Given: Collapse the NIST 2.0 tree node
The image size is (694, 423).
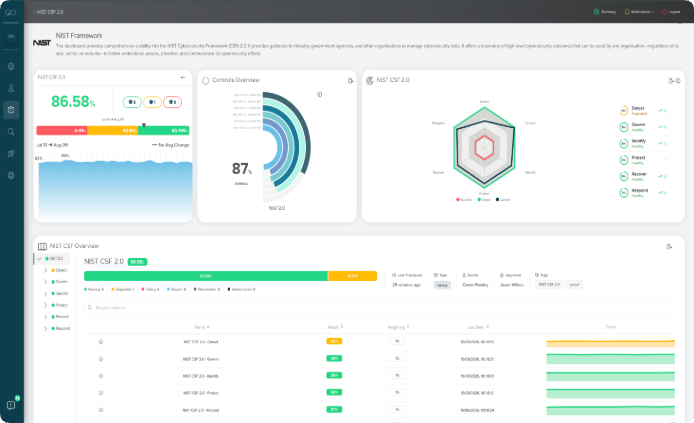Looking at the screenshot, I should (39, 258).
